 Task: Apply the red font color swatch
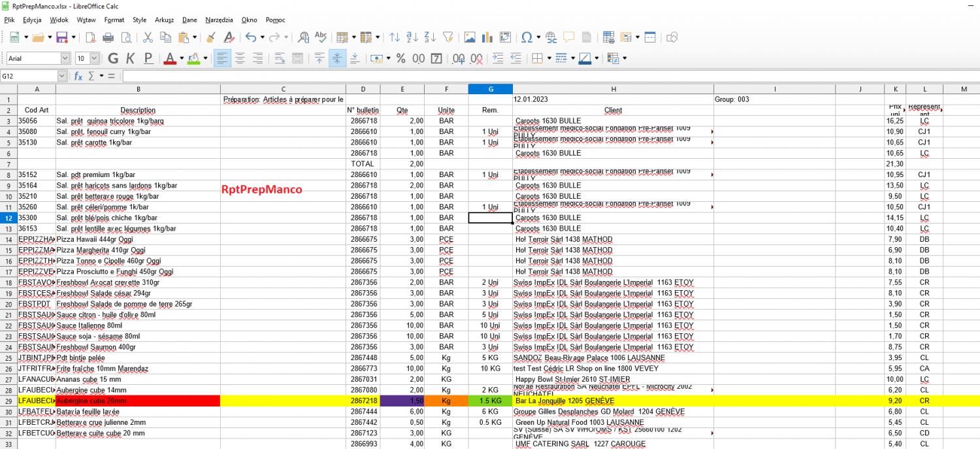pyautogui.click(x=170, y=58)
